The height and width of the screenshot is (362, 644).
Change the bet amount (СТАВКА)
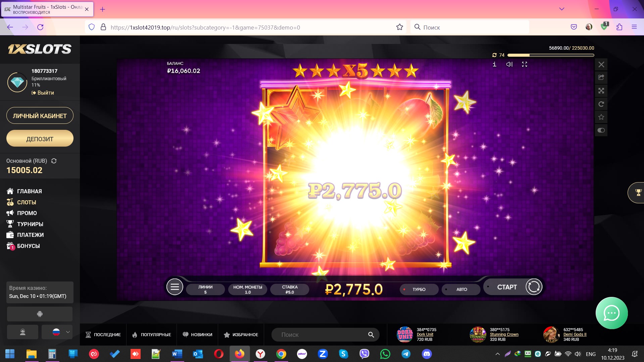point(290,289)
